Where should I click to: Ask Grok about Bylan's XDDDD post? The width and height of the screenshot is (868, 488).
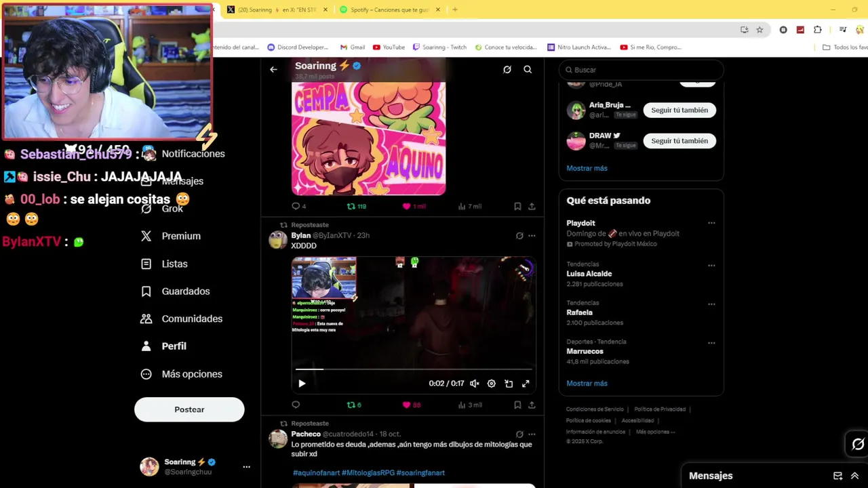[x=519, y=236]
